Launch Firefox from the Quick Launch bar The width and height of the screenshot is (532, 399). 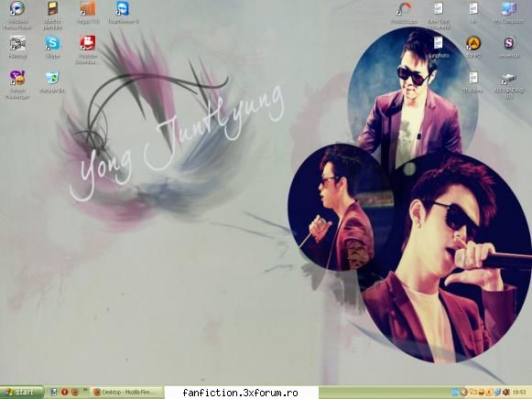[x=75, y=392]
